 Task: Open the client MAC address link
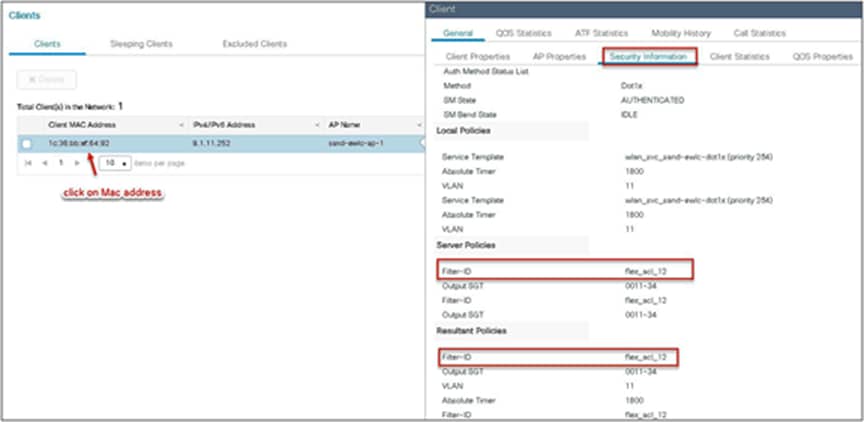(79, 143)
